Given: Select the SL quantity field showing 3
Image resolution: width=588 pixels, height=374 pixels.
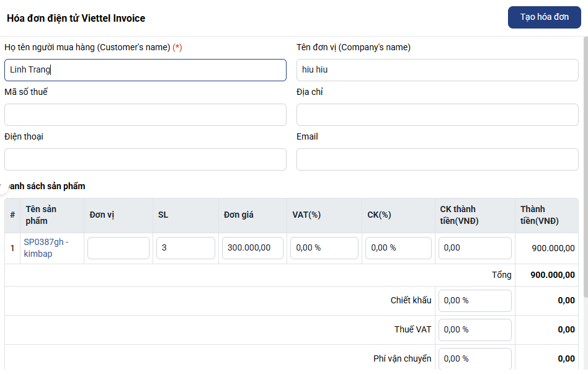Looking at the screenshot, I should (185, 248).
